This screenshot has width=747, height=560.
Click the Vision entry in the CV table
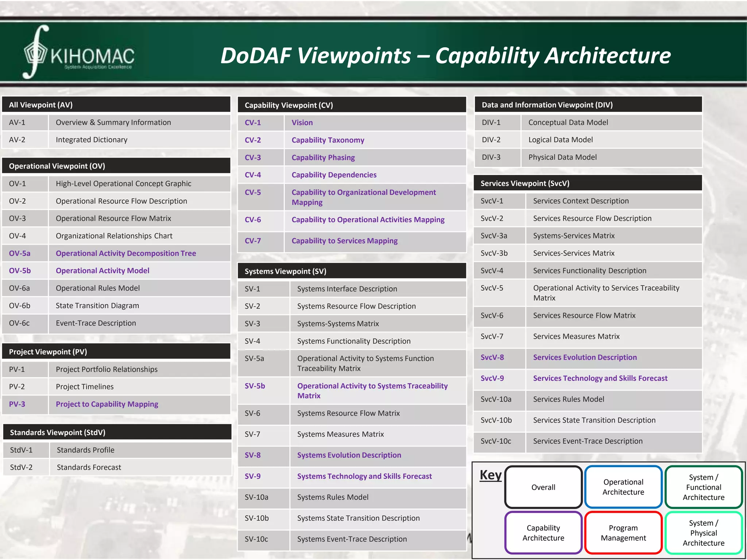pos(302,122)
